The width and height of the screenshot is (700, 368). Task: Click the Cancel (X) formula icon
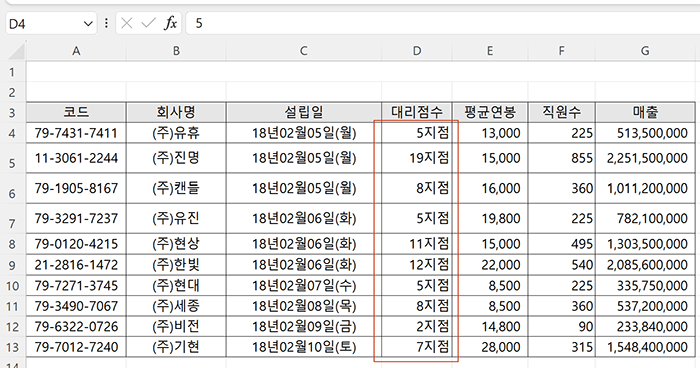pos(127,23)
